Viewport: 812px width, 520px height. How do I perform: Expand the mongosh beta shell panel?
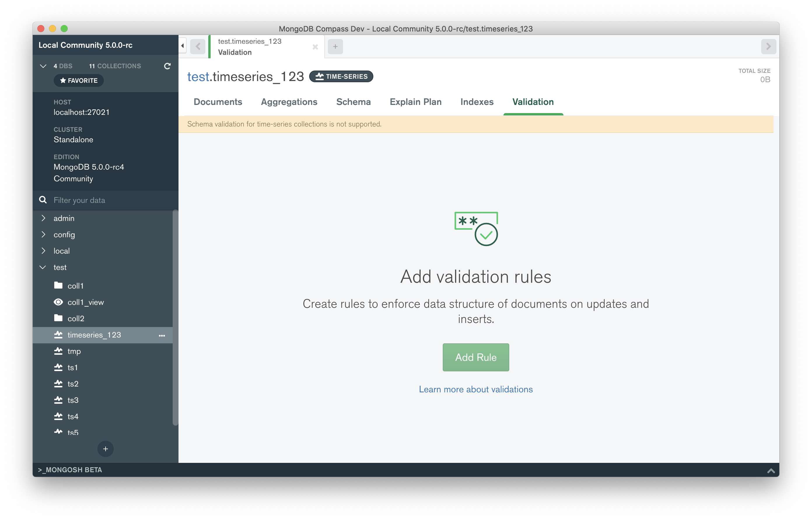click(771, 470)
